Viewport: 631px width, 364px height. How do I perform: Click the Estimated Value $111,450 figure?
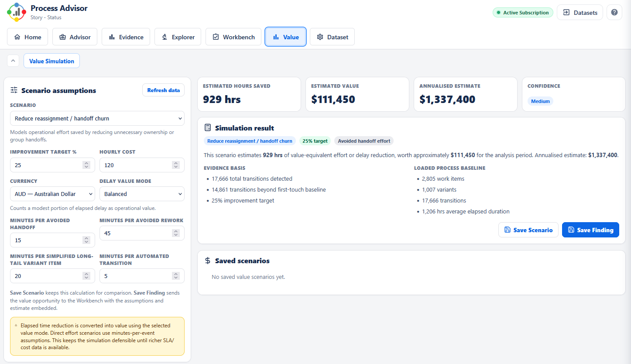point(333,100)
